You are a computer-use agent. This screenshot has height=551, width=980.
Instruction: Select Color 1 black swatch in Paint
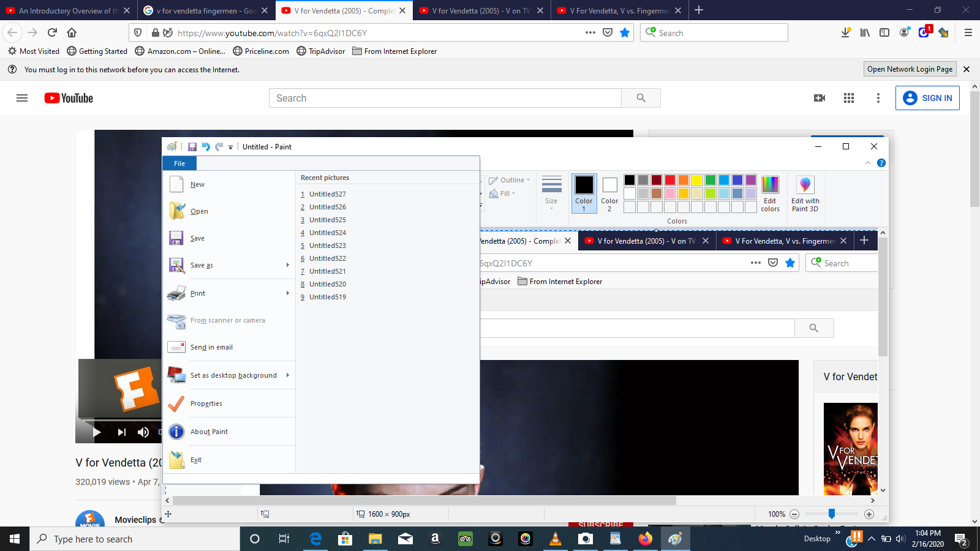tap(584, 193)
